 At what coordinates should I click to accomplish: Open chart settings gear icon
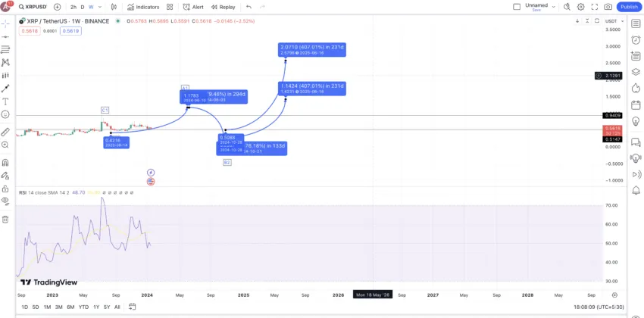tap(581, 7)
